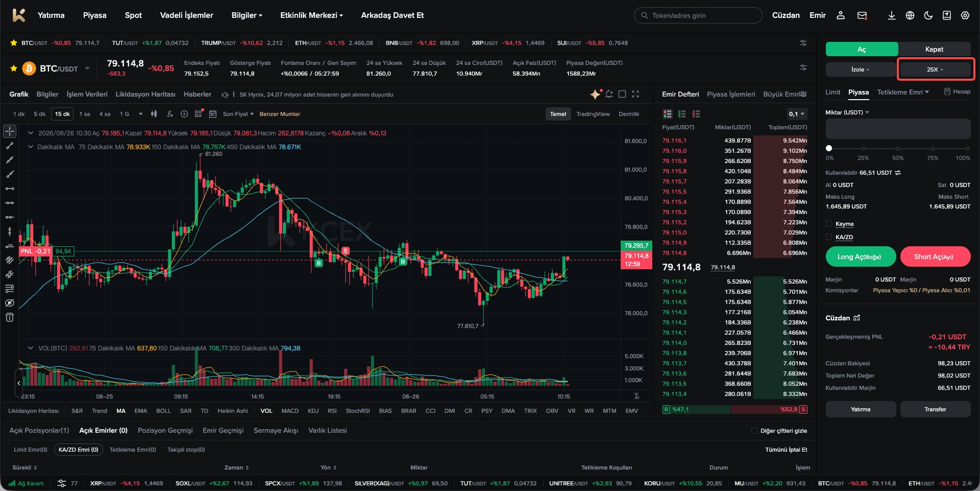Expand the Son Fiyat dropdown
980x491 pixels.
(238, 114)
